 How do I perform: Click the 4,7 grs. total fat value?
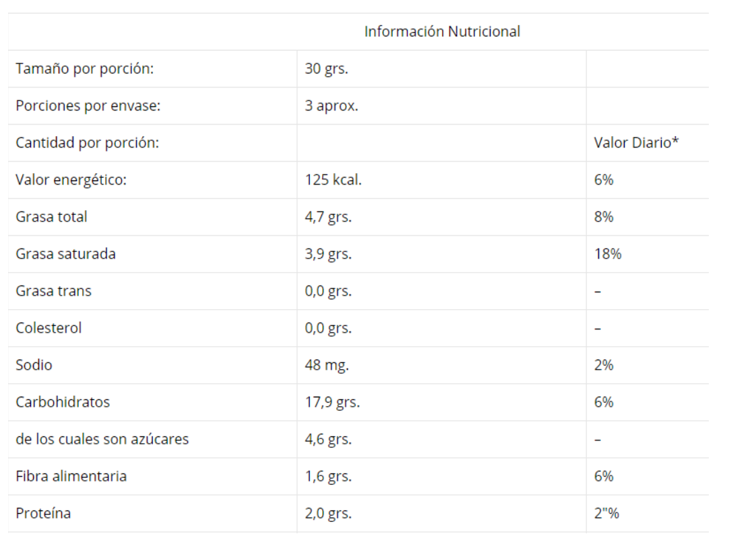tap(328, 217)
